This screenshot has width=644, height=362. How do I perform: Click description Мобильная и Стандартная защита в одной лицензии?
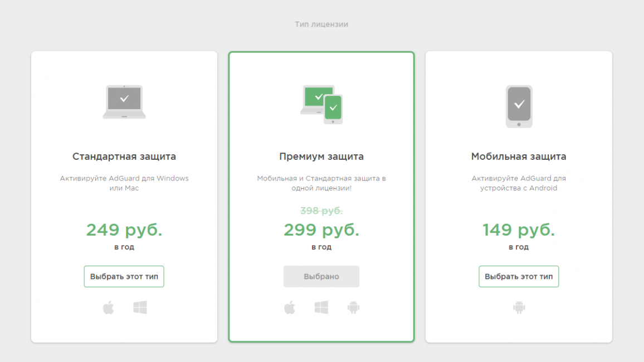point(321,183)
